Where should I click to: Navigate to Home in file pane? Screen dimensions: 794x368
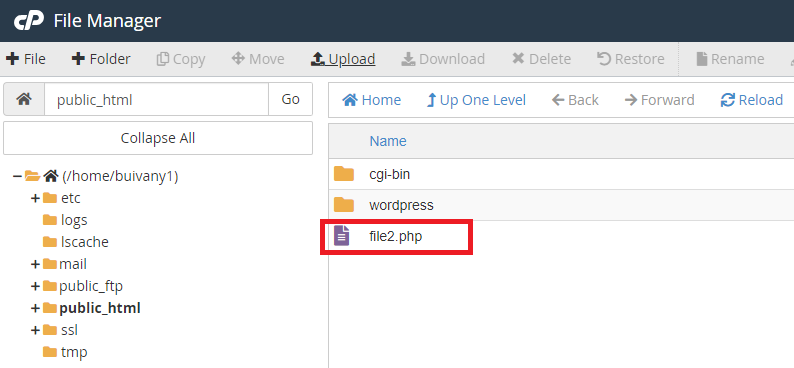point(372,100)
